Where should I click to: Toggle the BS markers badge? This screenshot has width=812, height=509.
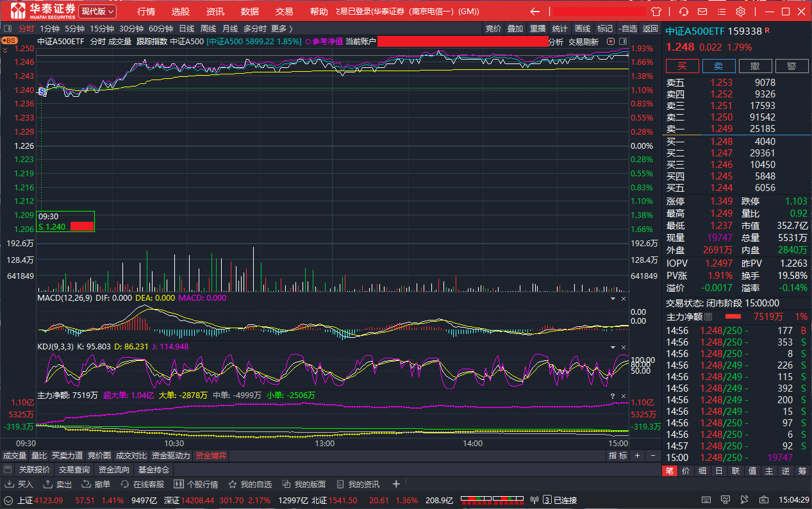click(x=9, y=40)
